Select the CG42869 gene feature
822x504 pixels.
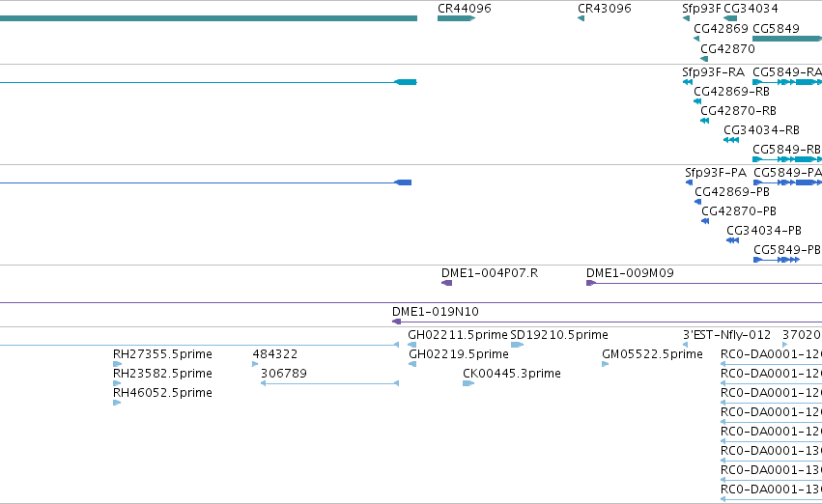click(x=696, y=39)
